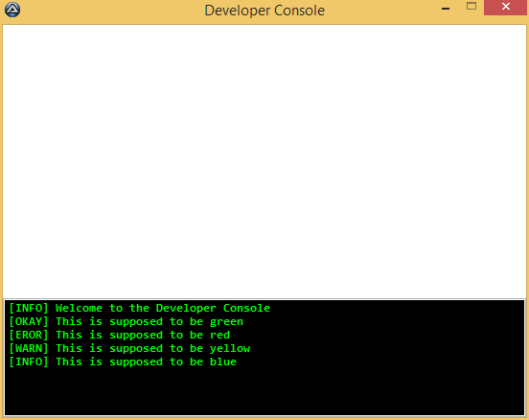Place cursor in empty black console area below the log
The height and width of the screenshot is (420, 529).
point(264,391)
